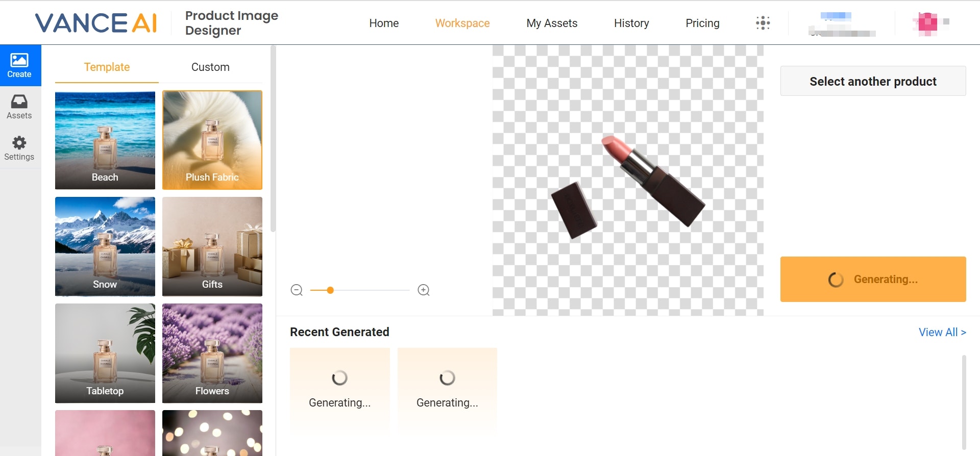
Task: Choose the Flowers lavender template
Action: pyautogui.click(x=212, y=353)
